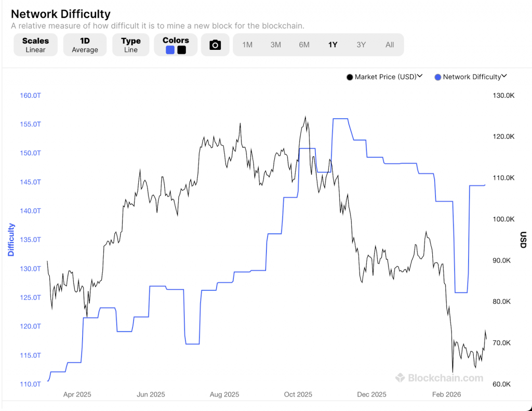Expand the Network Difficulty dropdown arrow

[x=504, y=76]
